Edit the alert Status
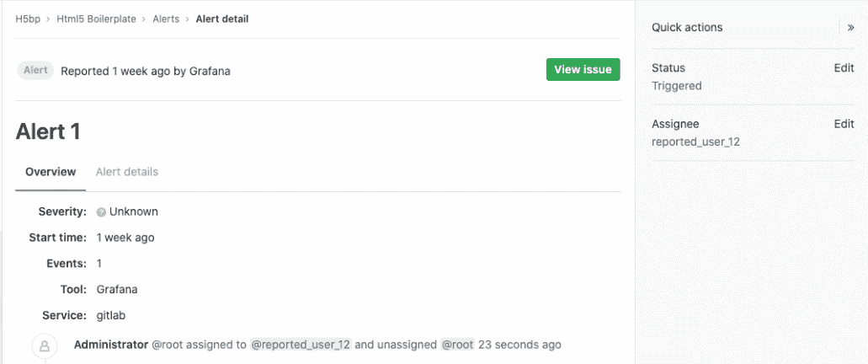The width and height of the screenshot is (868, 364). pyautogui.click(x=844, y=68)
